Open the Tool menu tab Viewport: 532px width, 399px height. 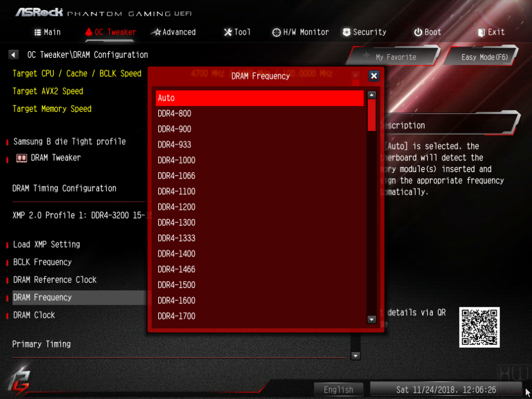[237, 32]
